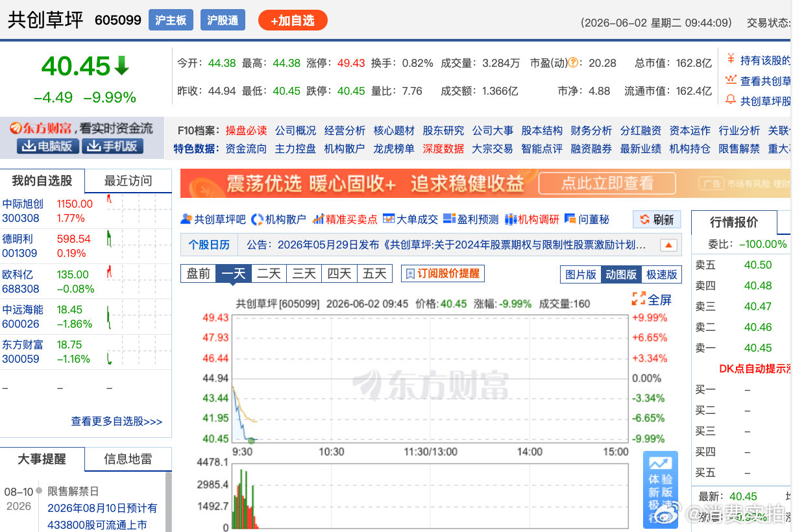Click 卖五 price 40.50
The height and width of the screenshot is (532, 793).
(x=758, y=265)
